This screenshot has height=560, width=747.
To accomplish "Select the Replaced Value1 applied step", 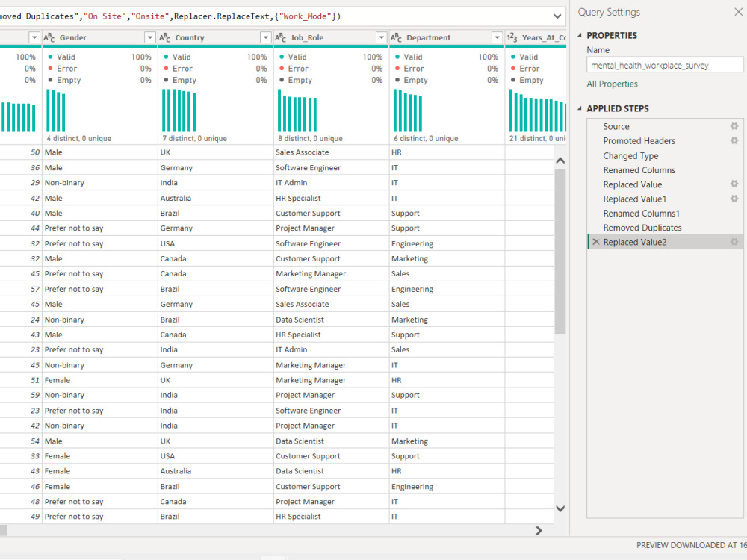I will 634,199.
